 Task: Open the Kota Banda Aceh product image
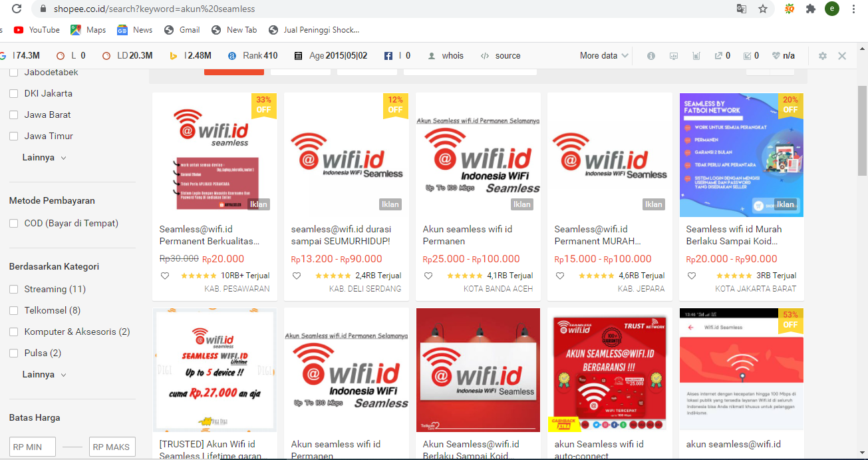point(478,155)
